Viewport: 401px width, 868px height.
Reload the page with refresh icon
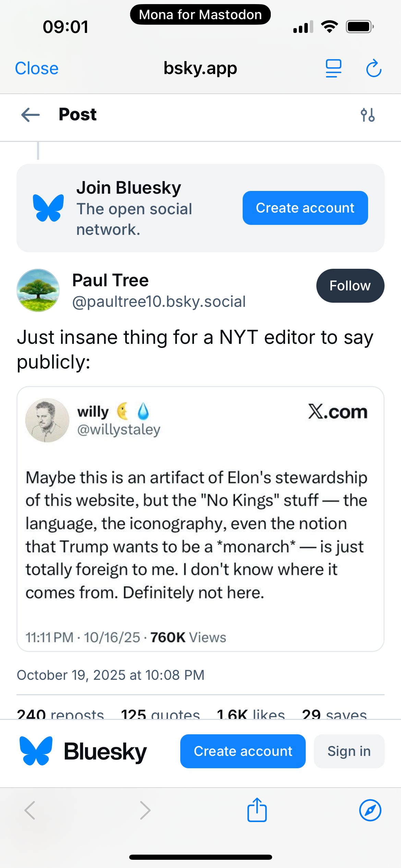click(374, 69)
